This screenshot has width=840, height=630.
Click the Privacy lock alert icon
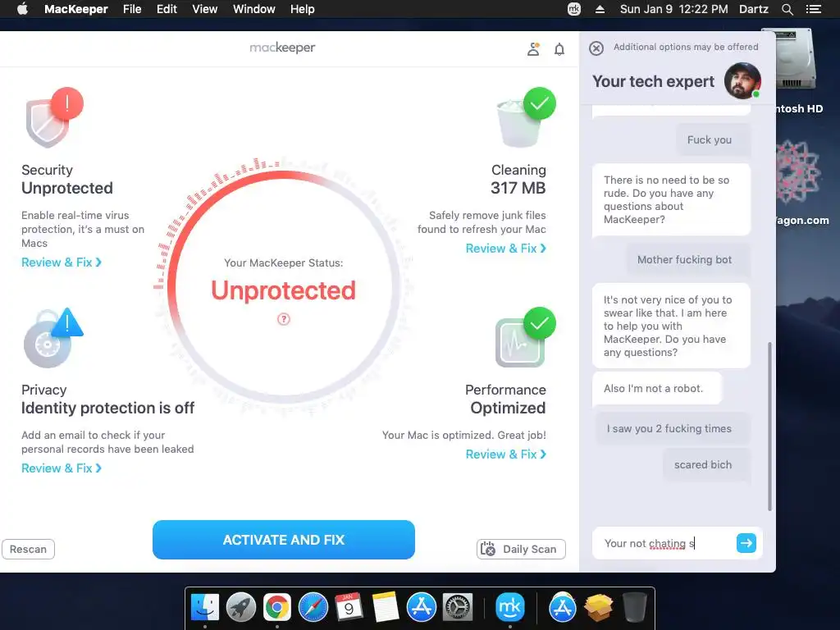click(x=53, y=337)
